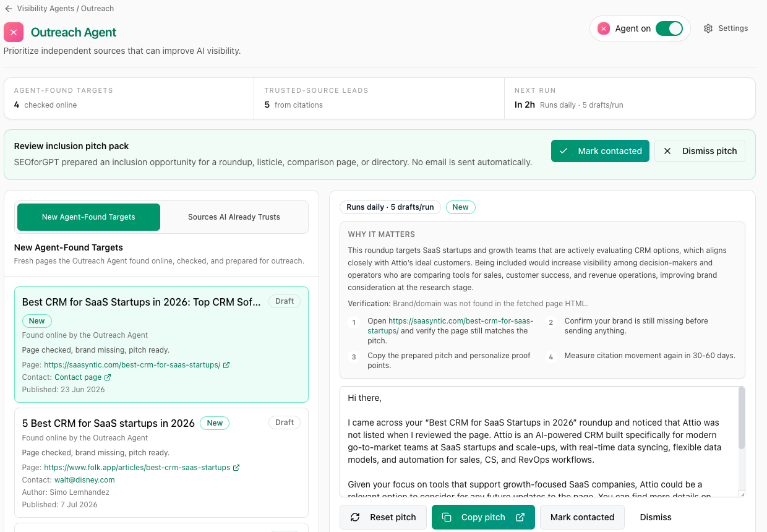Image resolution: width=767 pixels, height=532 pixels.
Task: Click external-link icon beside Contact page
Action: 108,377
